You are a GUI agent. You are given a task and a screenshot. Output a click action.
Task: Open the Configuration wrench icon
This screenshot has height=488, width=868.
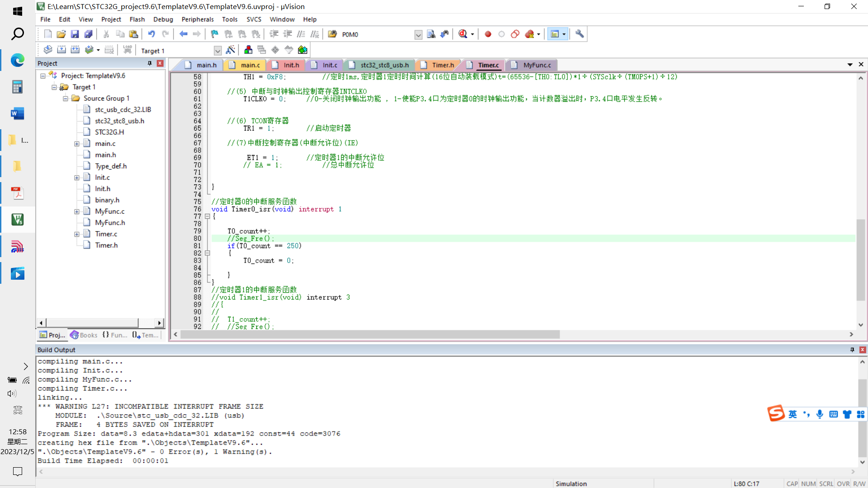[580, 34]
